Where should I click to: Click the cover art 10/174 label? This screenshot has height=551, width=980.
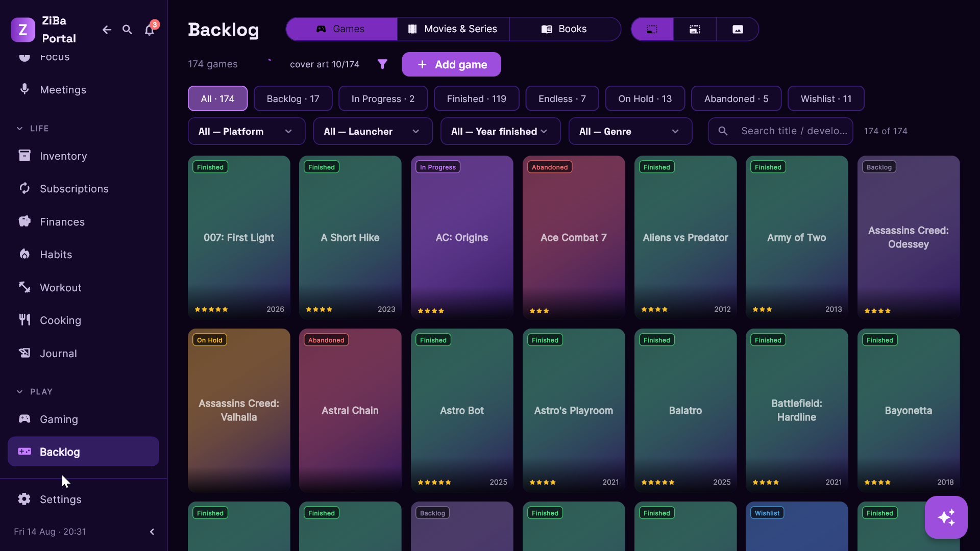pyautogui.click(x=325, y=64)
